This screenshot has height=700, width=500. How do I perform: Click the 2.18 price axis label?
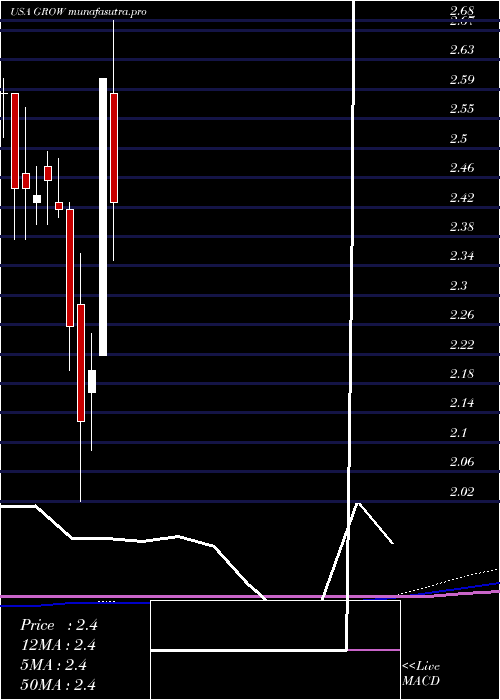coord(462,374)
